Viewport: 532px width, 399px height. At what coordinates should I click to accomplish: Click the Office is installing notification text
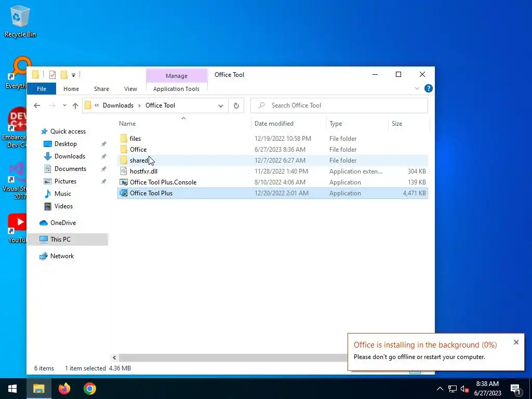coord(425,345)
